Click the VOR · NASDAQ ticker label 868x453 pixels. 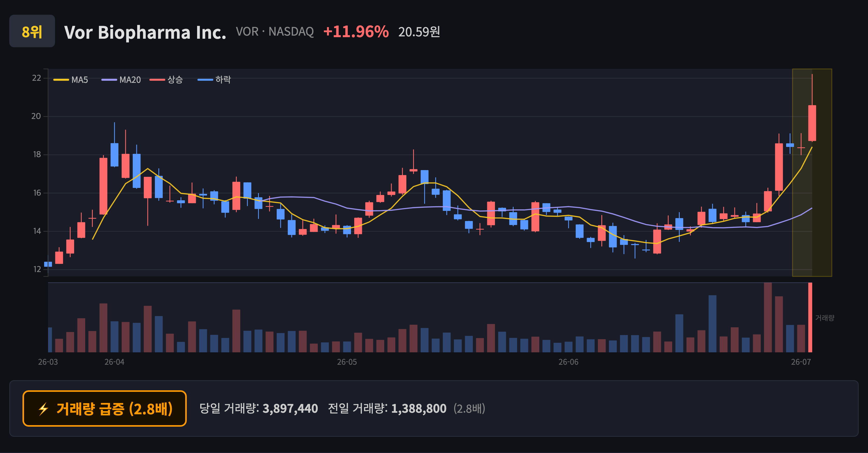[x=275, y=32]
